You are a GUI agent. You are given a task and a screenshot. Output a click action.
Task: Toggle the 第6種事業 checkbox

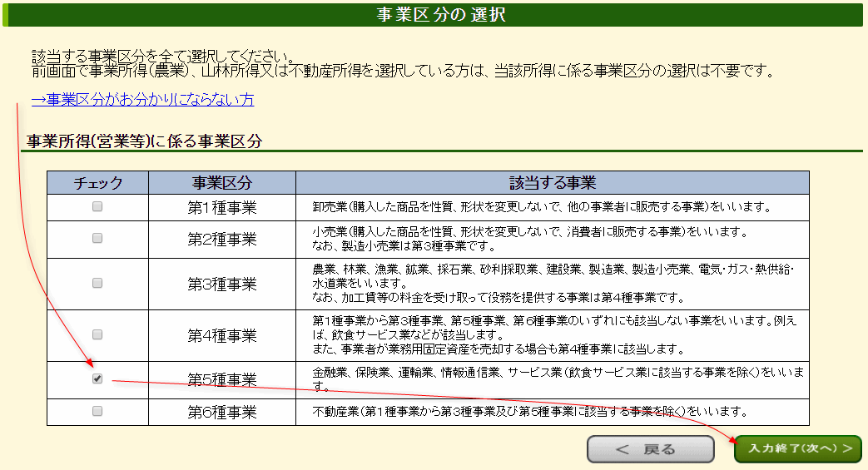(x=97, y=411)
